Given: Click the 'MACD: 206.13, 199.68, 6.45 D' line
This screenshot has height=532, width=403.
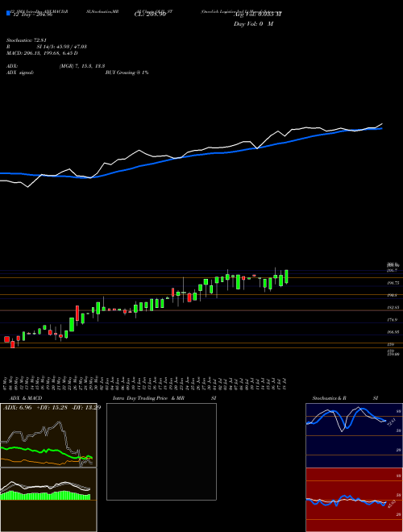Looking at the screenshot, I should click(x=42, y=53).
